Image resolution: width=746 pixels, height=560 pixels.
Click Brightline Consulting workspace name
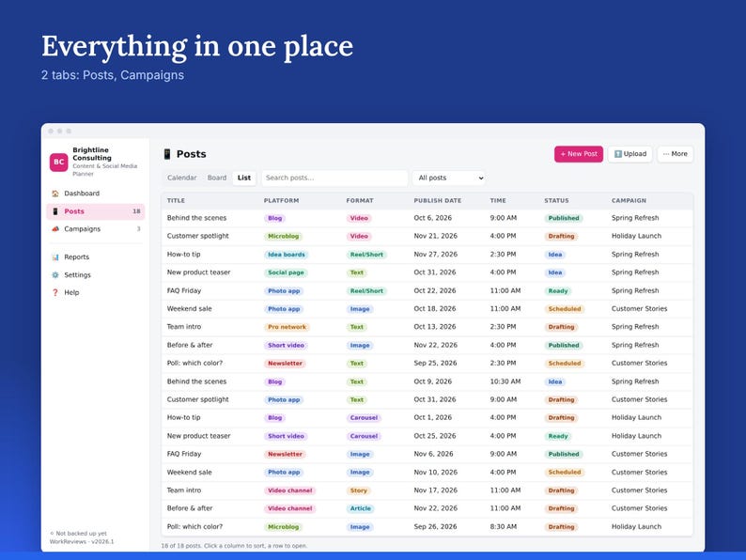[x=92, y=154]
